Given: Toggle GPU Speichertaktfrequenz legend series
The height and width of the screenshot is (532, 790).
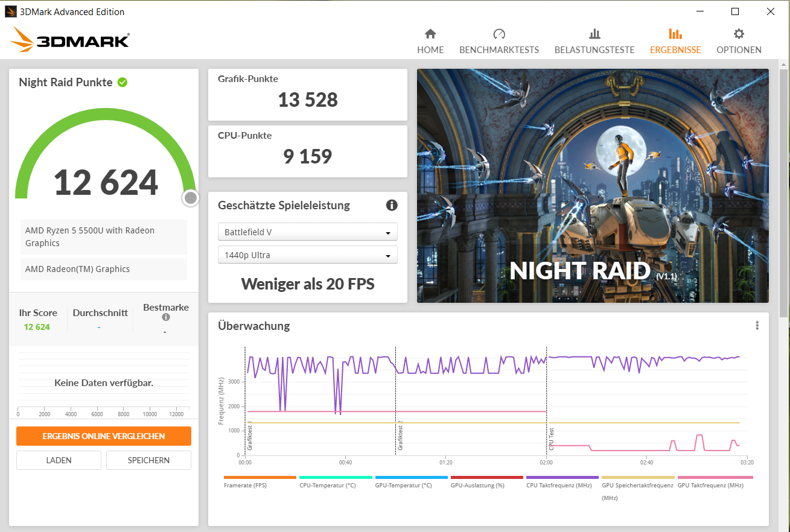Looking at the screenshot, I should [638, 487].
